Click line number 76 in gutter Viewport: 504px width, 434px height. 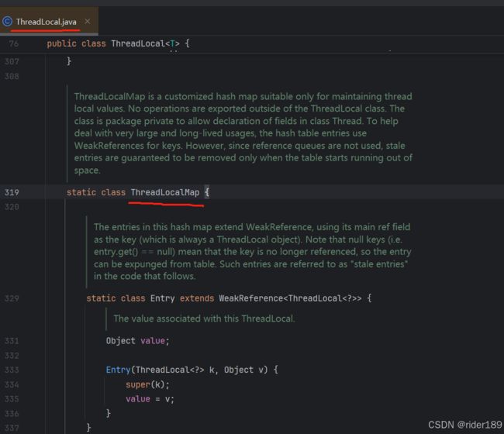click(x=13, y=43)
